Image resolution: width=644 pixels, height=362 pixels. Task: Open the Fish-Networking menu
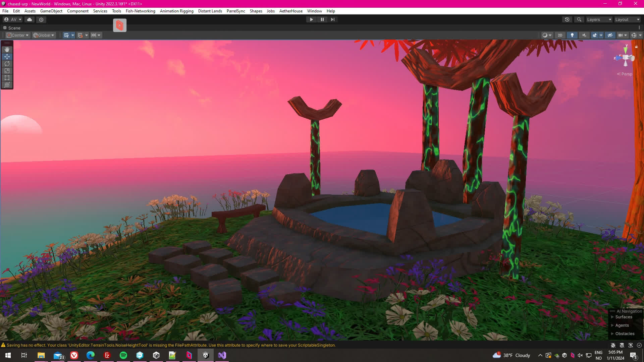[x=140, y=11]
